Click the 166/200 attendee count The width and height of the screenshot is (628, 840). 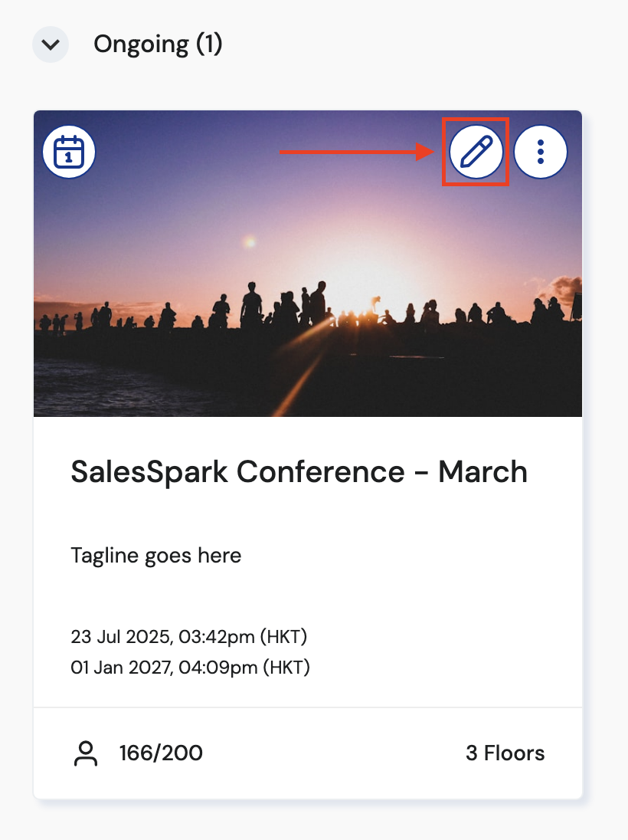coord(161,753)
